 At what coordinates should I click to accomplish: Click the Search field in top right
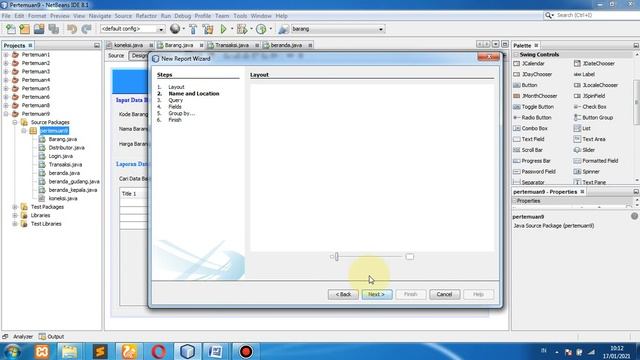coord(596,15)
